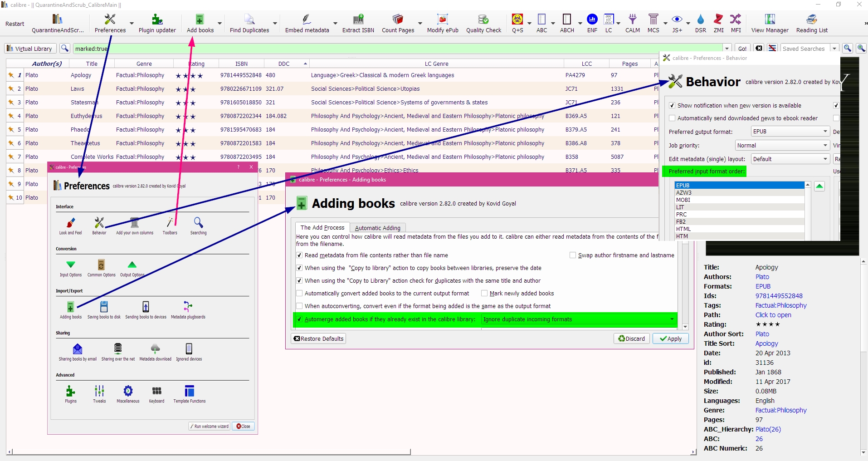Switch to The Add Process tab
The image size is (868, 461).
tap(322, 228)
